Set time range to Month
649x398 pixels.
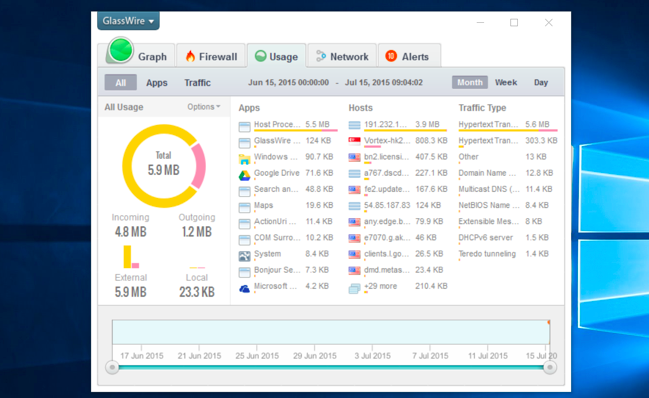470,82
